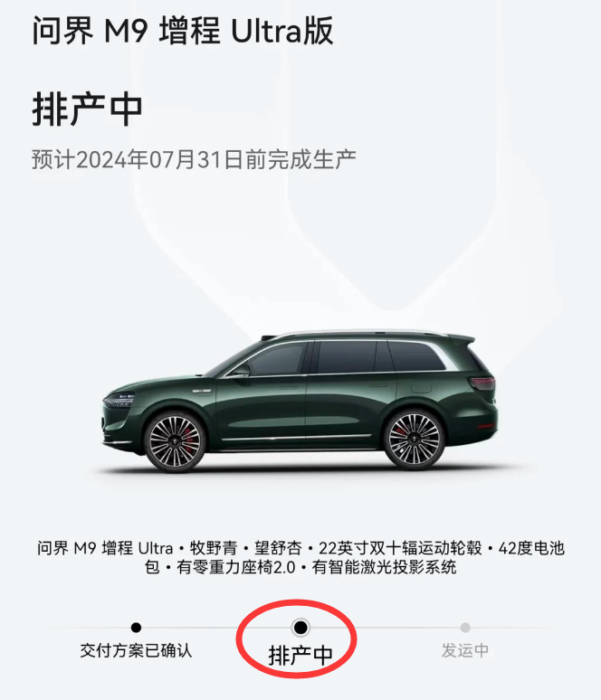Image resolution: width=601 pixels, height=700 pixels.
Task: Tap the 有零重力座椅2.0 configuration text
Action: point(236,567)
